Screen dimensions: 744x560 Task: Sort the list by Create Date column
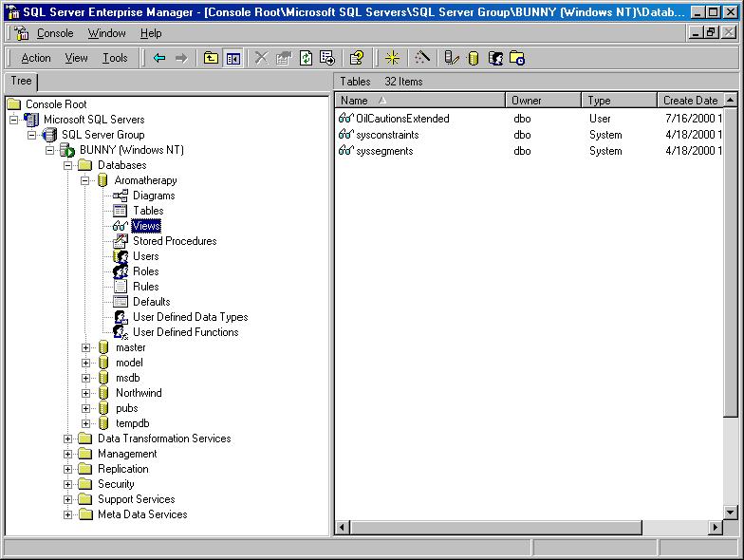691,101
